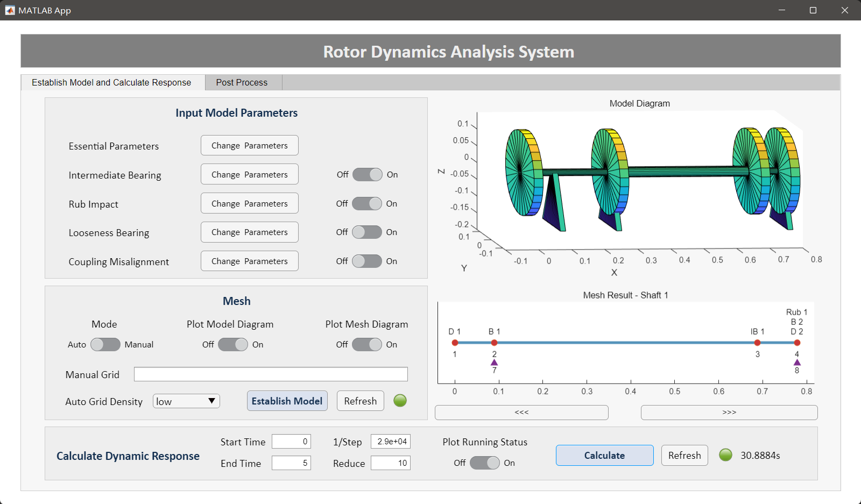Click the Manual Grid input field
861x504 pixels.
(271, 374)
